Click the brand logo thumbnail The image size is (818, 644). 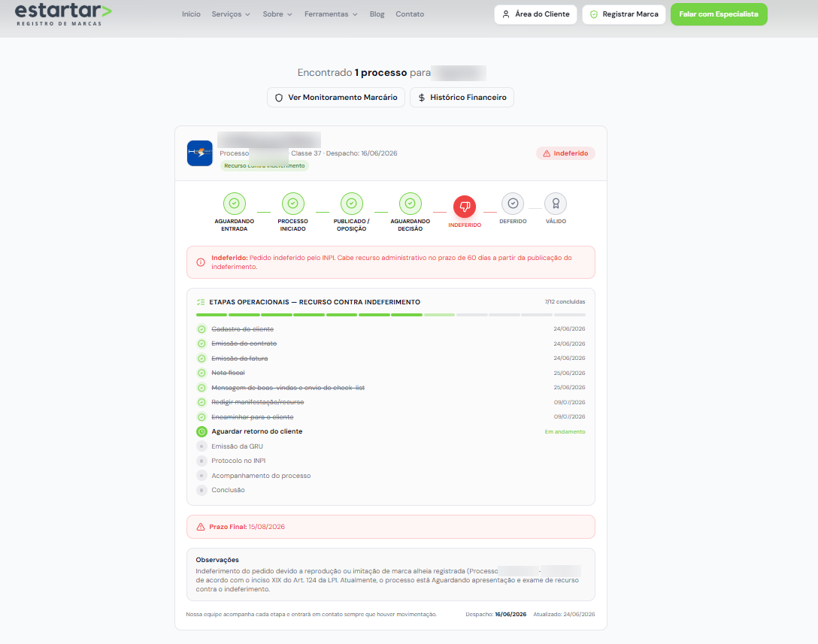click(200, 153)
